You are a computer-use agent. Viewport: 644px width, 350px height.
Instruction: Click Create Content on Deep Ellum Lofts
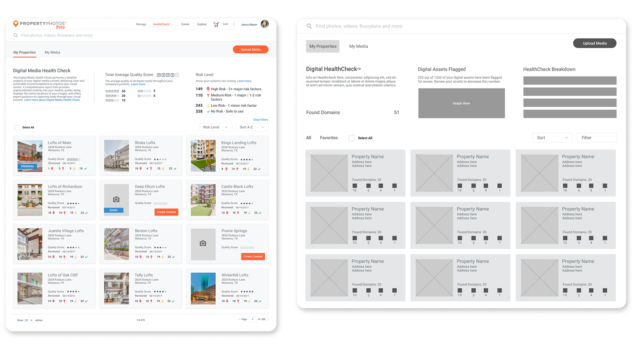tap(166, 212)
